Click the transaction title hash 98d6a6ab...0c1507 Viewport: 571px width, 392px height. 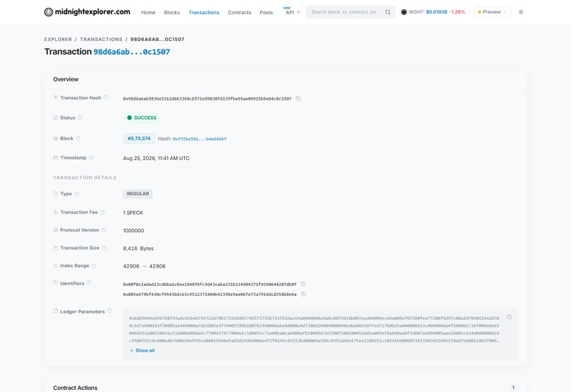(132, 52)
